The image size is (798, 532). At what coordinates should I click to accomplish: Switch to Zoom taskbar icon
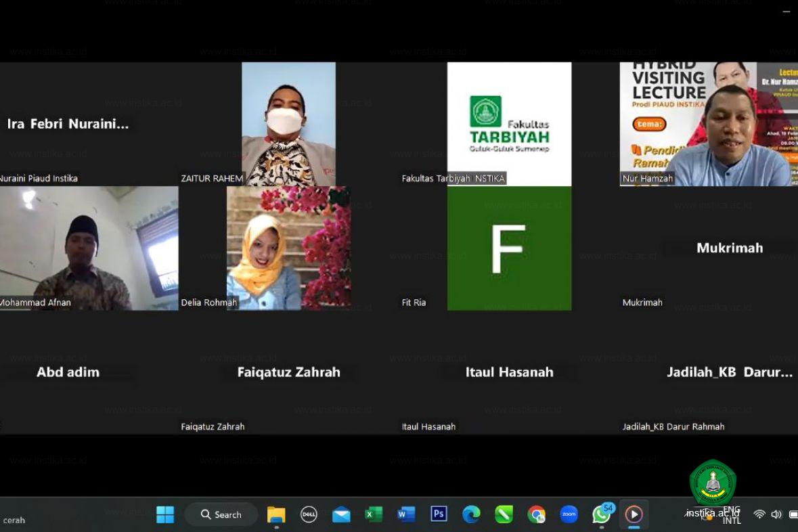(x=569, y=514)
